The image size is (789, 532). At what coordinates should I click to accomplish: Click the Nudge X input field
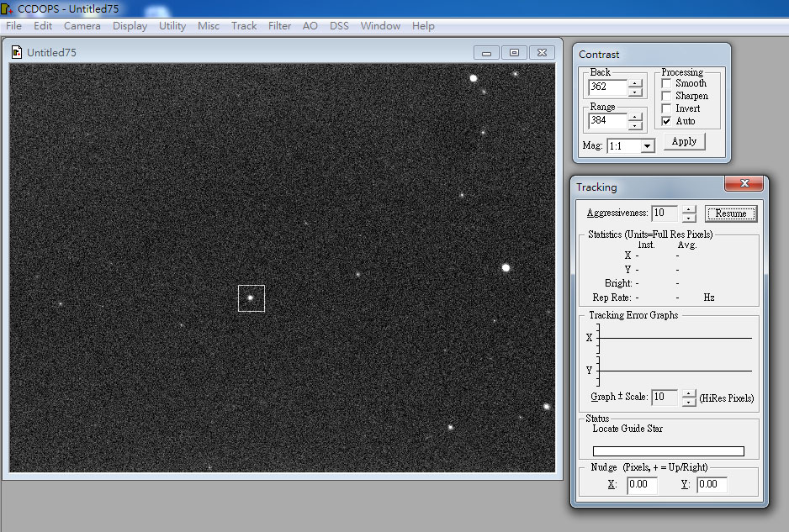[x=642, y=484]
